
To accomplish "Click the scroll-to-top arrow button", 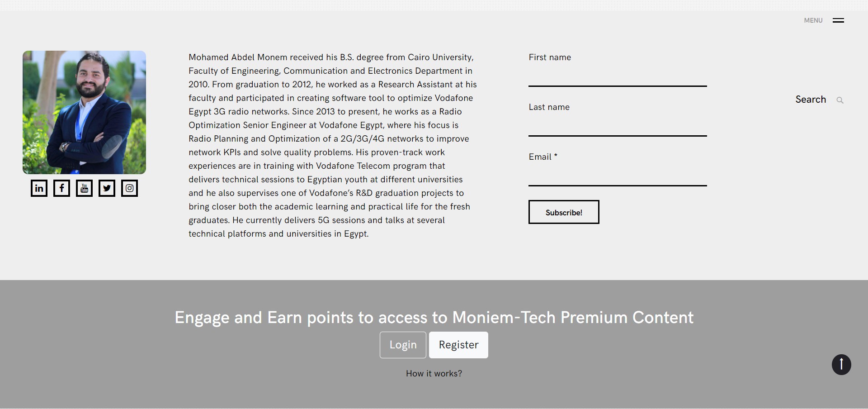I will [x=841, y=364].
